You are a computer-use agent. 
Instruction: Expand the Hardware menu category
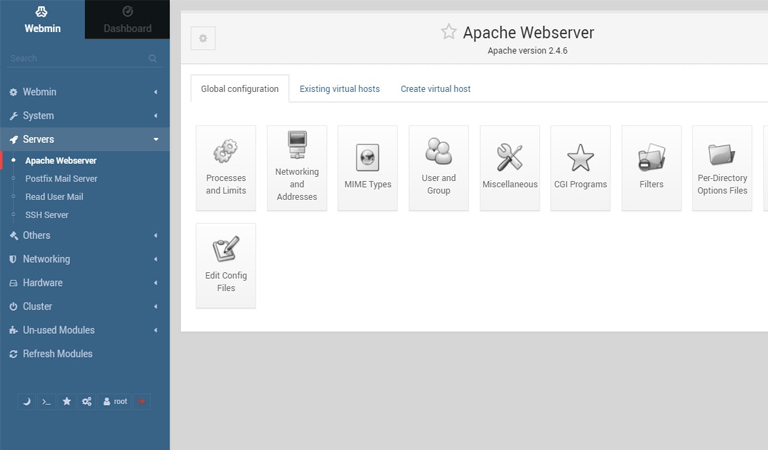[85, 283]
